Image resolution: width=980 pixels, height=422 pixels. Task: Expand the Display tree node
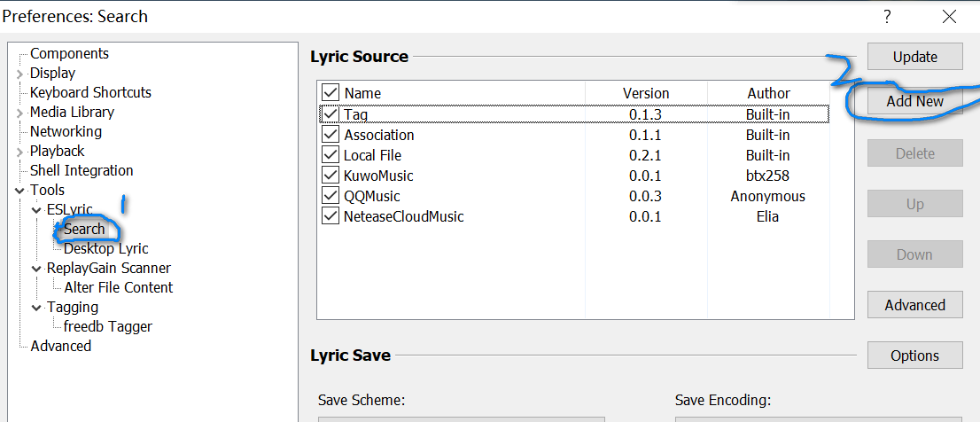19,74
